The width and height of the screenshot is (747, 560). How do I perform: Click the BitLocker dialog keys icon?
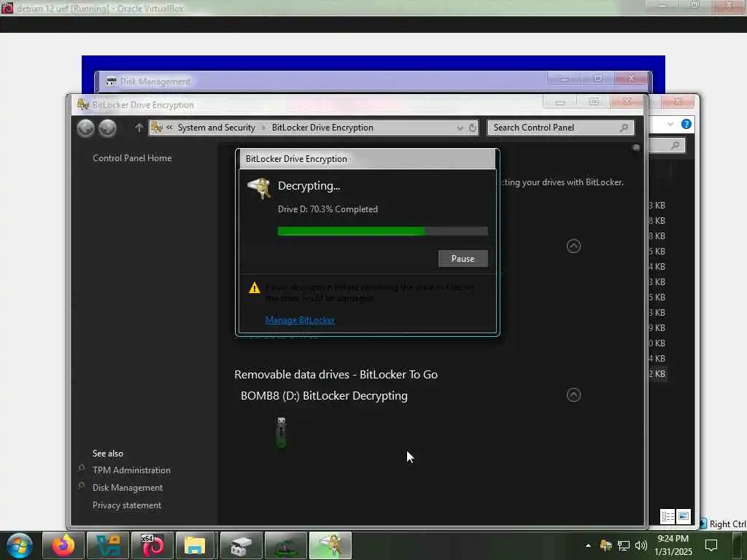[259, 189]
